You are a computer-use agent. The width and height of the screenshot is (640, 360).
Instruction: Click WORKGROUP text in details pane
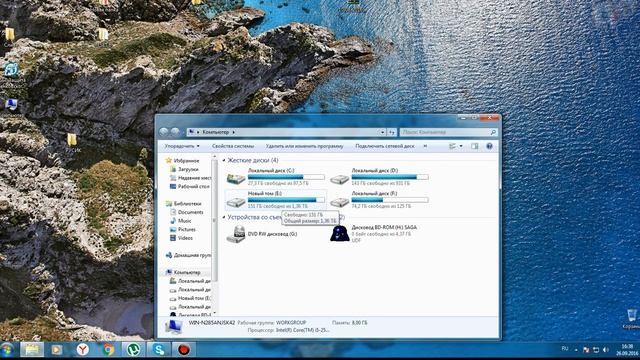[x=291, y=322]
